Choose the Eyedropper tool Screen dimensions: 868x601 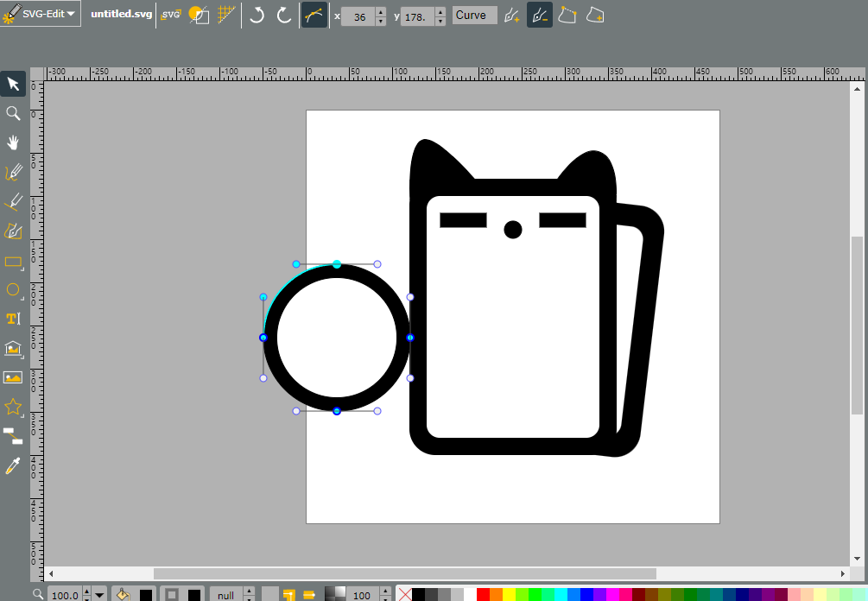tap(13, 466)
